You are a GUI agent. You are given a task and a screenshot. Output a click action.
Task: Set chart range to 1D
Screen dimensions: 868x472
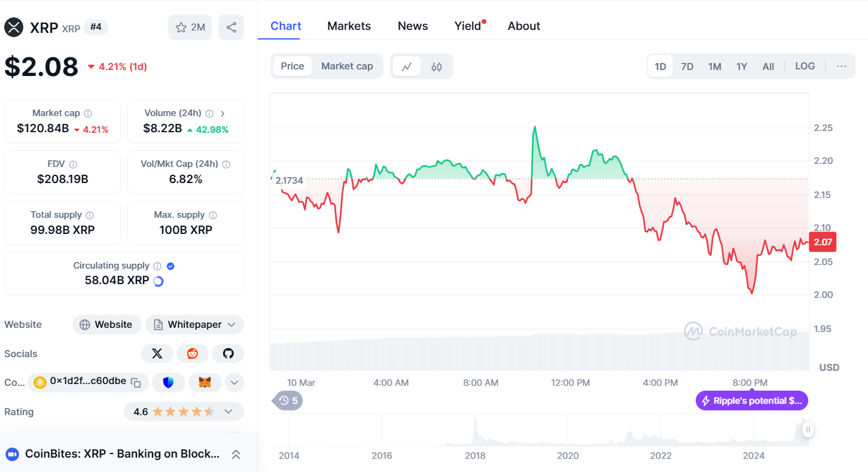click(x=660, y=66)
